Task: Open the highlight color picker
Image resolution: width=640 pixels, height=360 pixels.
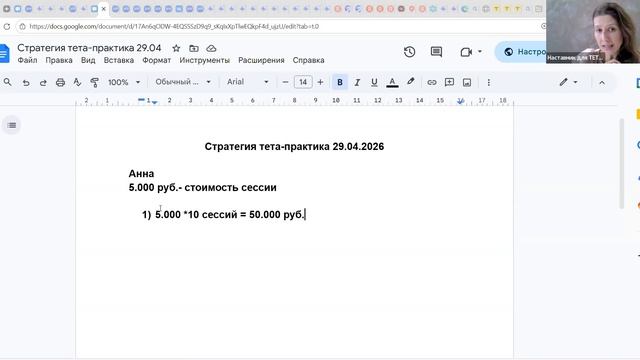Action: pyautogui.click(x=411, y=82)
